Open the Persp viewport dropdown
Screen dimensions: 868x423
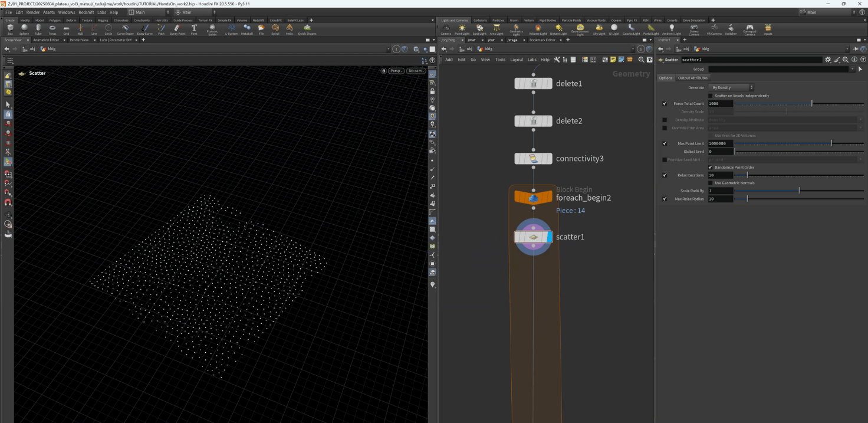click(396, 71)
